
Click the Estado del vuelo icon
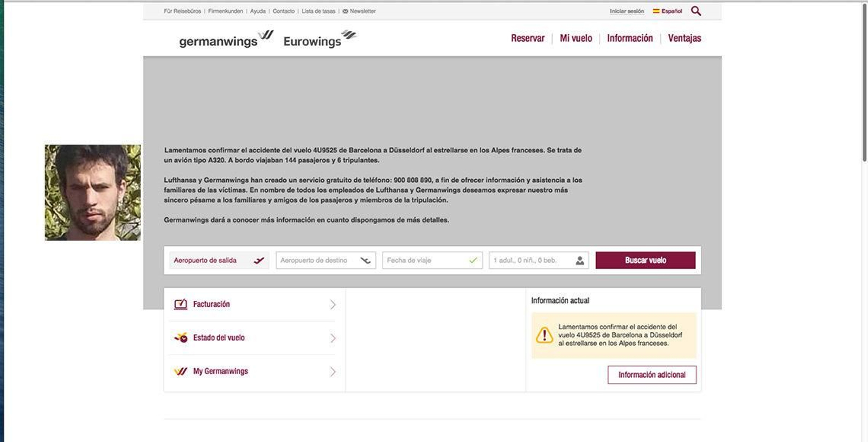coord(181,338)
